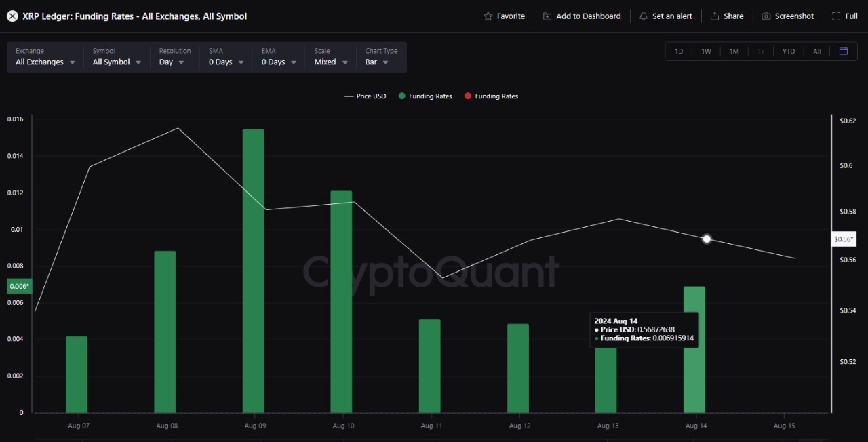Select the YTD time range tab
The image size is (868, 442).
coord(789,51)
